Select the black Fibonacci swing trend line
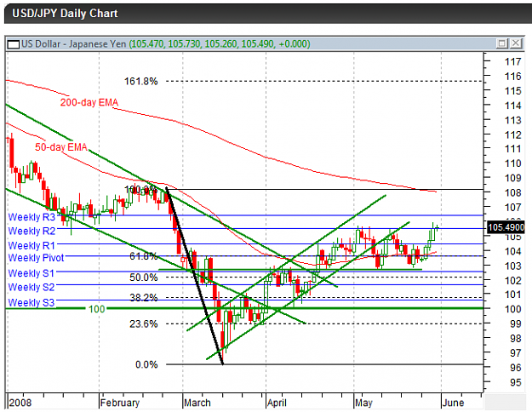The height and width of the screenshot is (412, 532). [x=194, y=276]
